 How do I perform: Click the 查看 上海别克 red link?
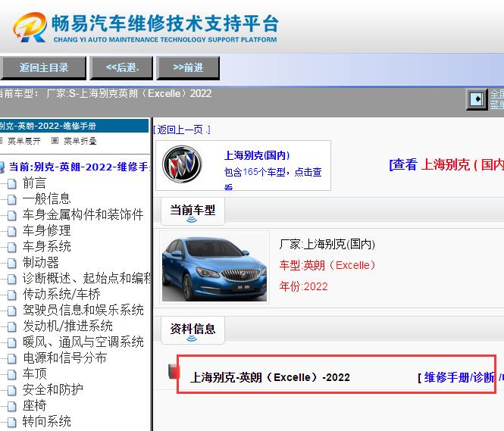click(x=446, y=165)
